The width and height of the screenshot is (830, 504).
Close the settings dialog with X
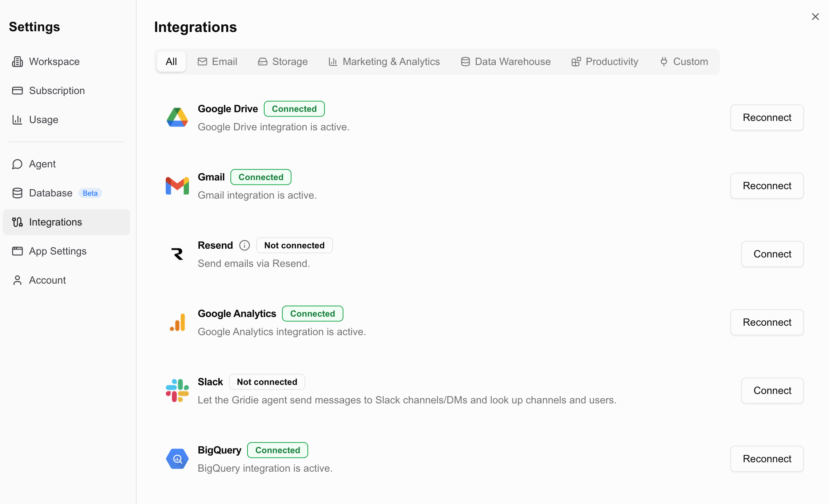pyautogui.click(x=815, y=17)
